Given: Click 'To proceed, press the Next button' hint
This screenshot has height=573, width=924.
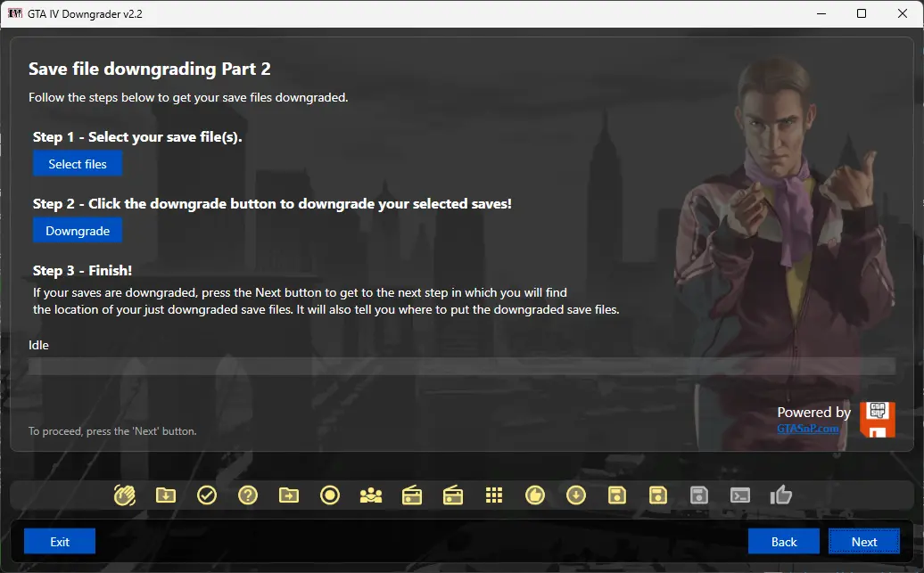Looking at the screenshot, I should (112, 431).
